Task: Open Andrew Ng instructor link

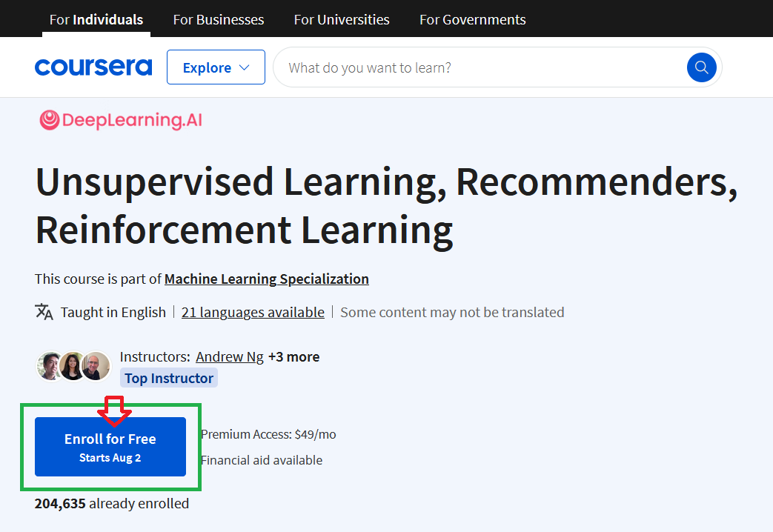Action: coord(230,357)
